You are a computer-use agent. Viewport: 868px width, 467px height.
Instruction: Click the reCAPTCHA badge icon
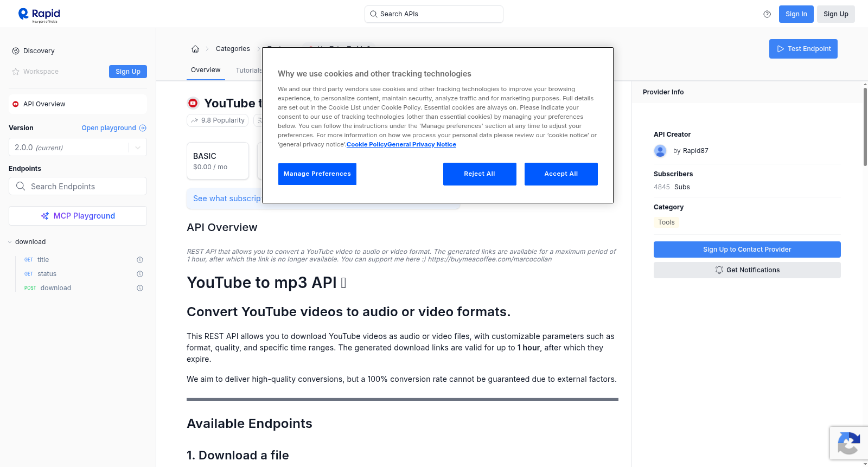coord(848,443)
